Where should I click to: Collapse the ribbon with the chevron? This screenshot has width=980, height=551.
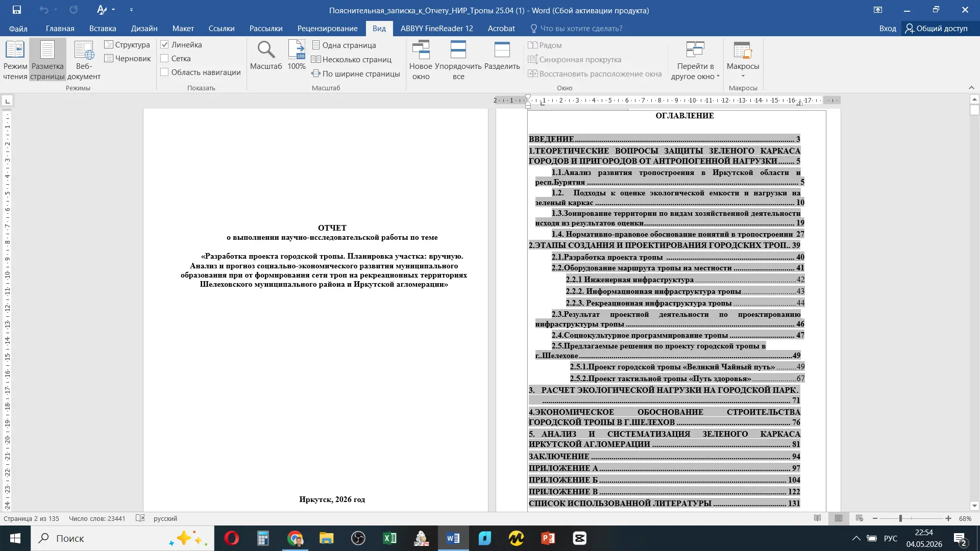coord(971,88)
